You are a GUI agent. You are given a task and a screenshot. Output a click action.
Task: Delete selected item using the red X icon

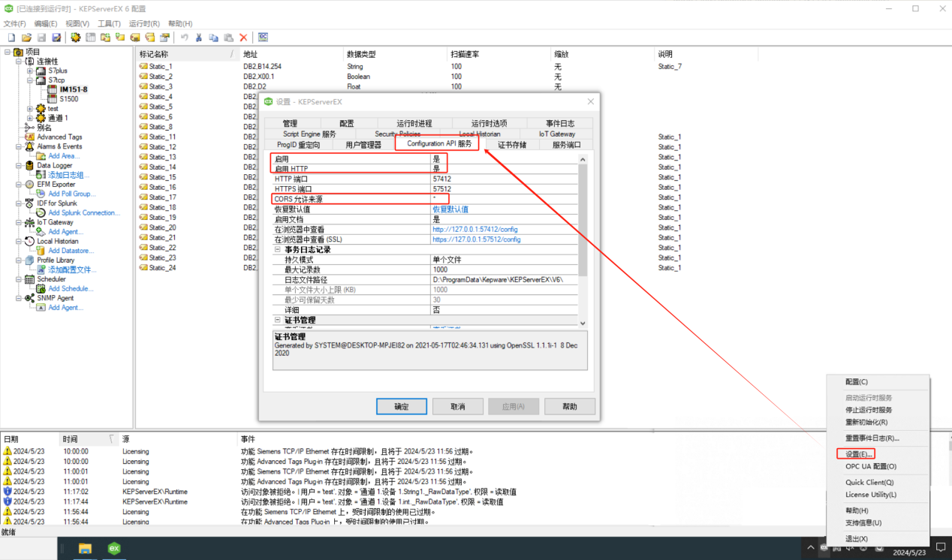(244, 37)
